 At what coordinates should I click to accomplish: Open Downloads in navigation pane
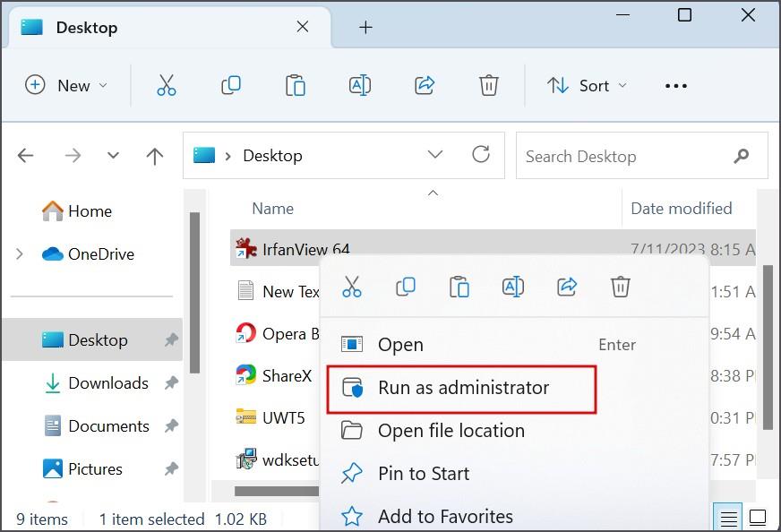97,383
